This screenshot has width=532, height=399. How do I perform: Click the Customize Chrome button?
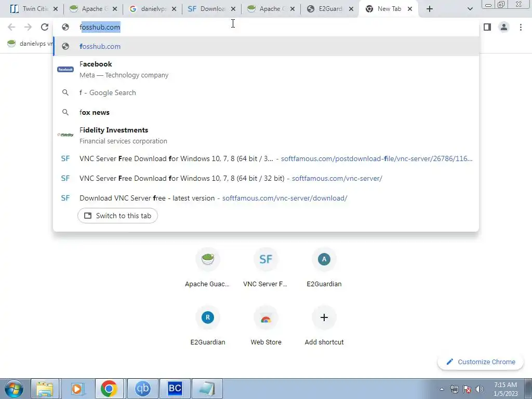[x=481, y=362]
